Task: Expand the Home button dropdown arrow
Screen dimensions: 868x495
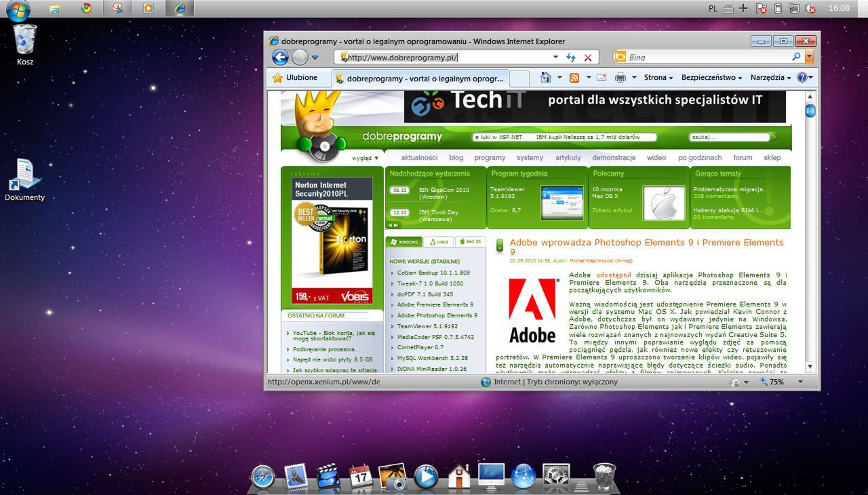Action: pos(559,78)
